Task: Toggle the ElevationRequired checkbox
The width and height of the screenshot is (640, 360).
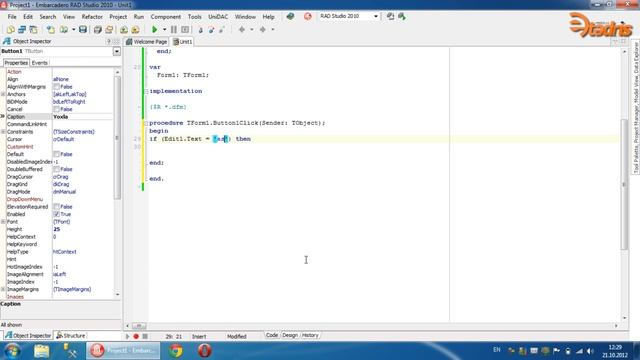Action: point(56,207)
